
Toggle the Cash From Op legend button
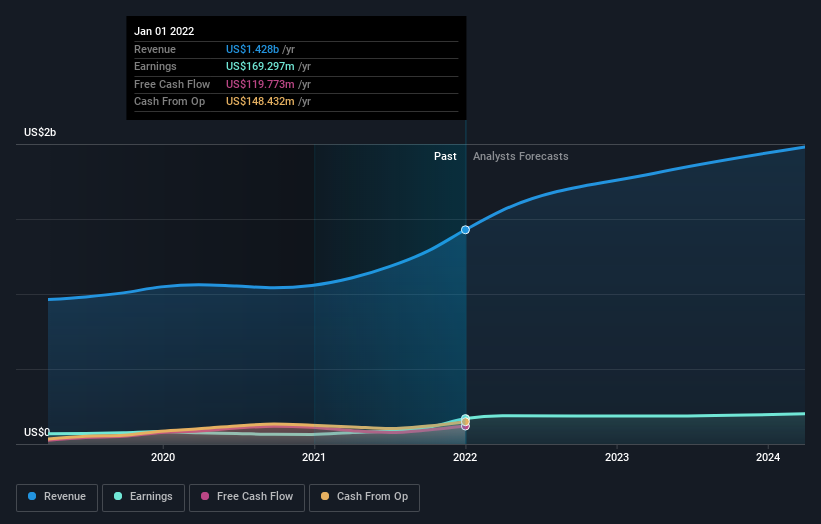click(364, 497)
